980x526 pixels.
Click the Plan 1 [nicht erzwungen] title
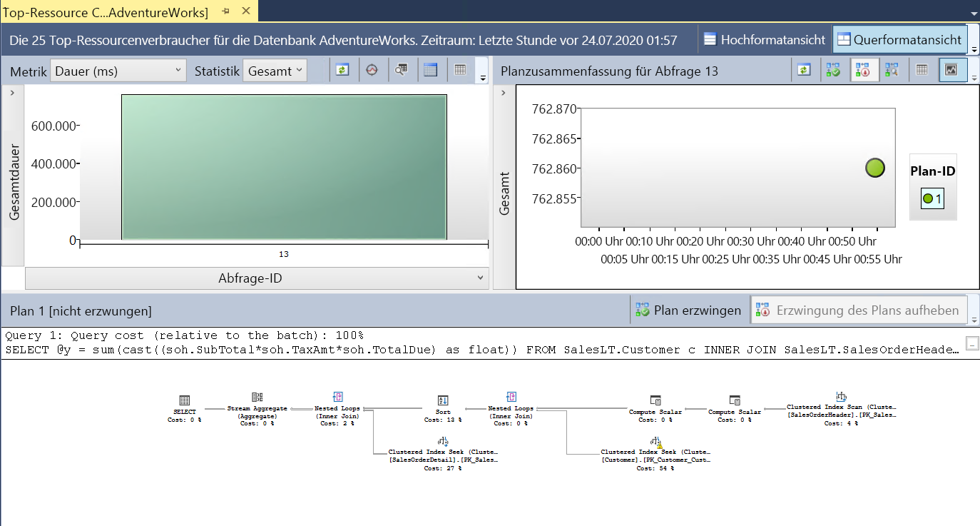(x=81, y=311)
